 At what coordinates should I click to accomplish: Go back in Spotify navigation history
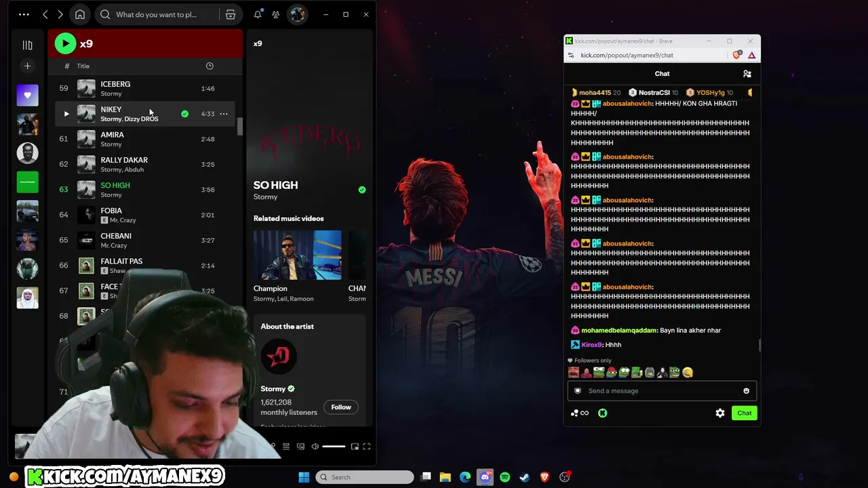[x=45, y=14]
